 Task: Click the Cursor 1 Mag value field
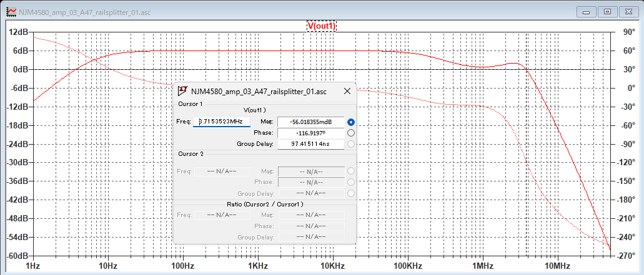[x=310, y=122]
